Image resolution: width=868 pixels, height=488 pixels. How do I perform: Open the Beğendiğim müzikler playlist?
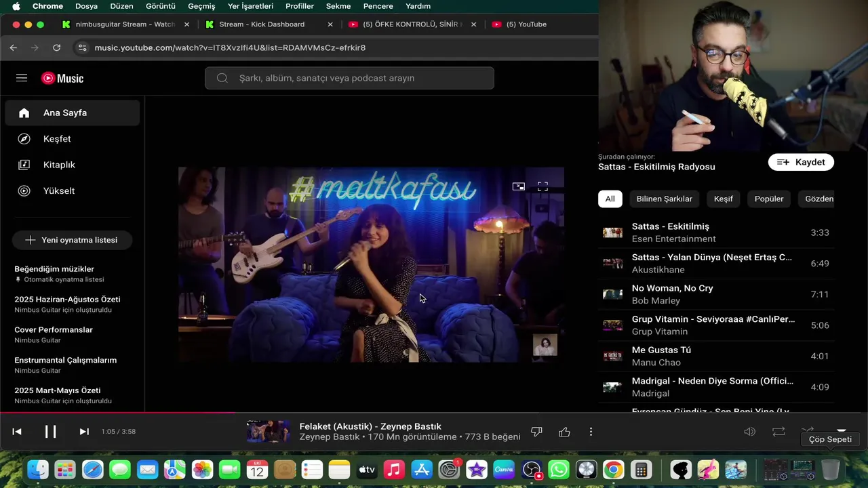pyautogui.click(x=73, y=274)
